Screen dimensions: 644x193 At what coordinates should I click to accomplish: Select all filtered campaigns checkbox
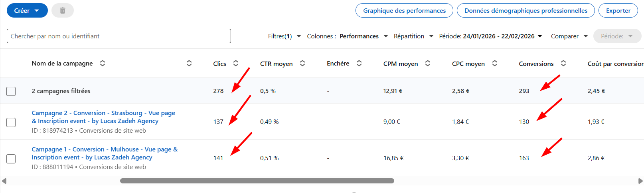pos(11,91)
